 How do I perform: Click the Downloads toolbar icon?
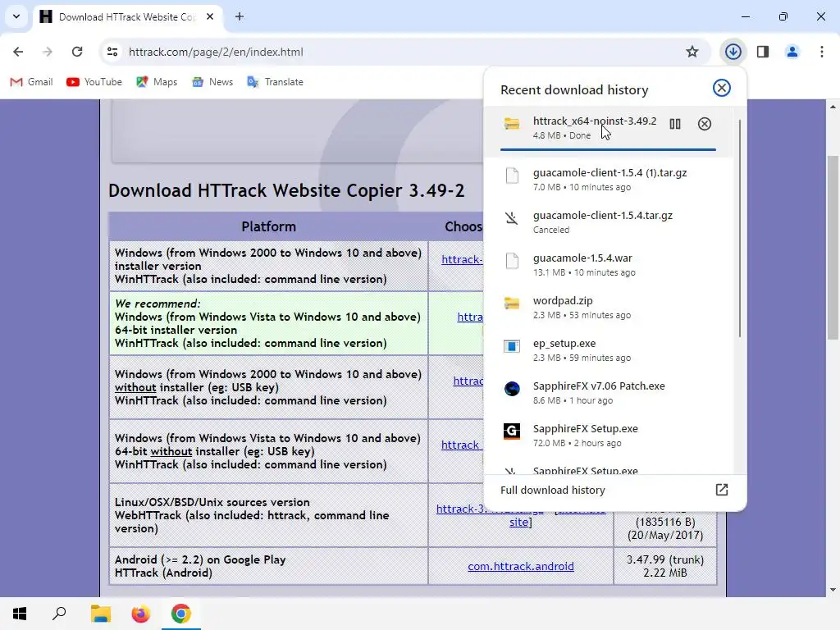click(x=733, y=52)
